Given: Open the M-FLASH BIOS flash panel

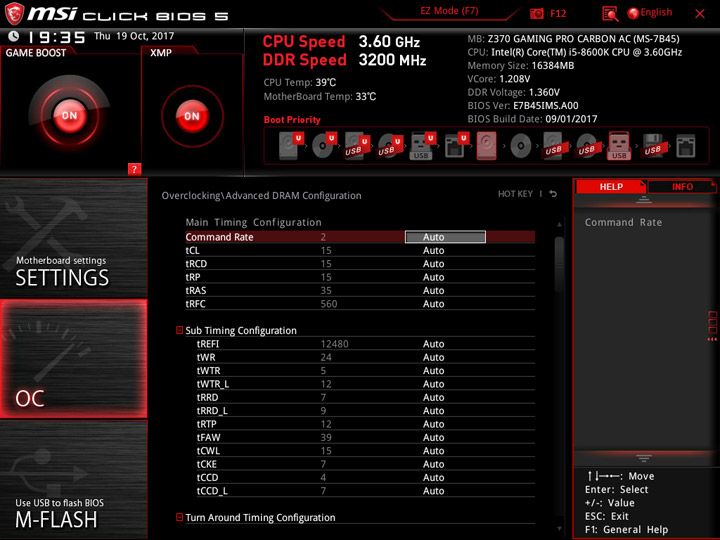Looking at the screenshot, I should click(73, 480).
